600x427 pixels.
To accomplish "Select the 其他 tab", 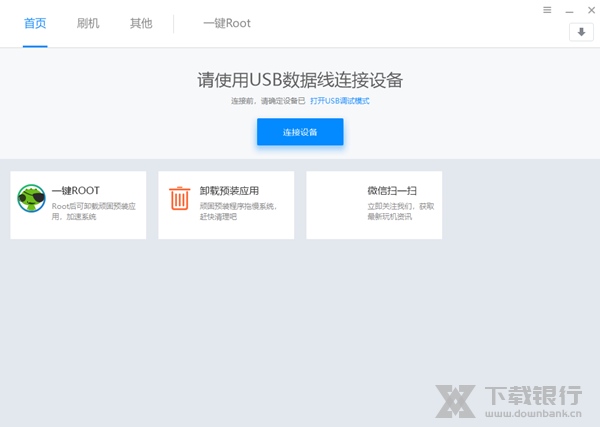I will [141, 23].
